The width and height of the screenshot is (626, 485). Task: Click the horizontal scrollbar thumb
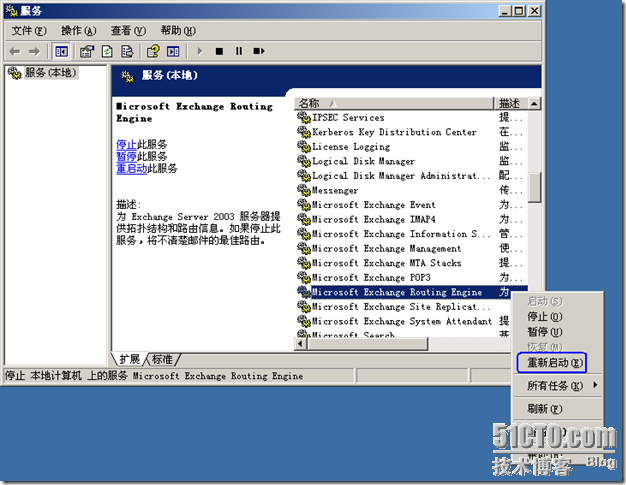[367, 344]
